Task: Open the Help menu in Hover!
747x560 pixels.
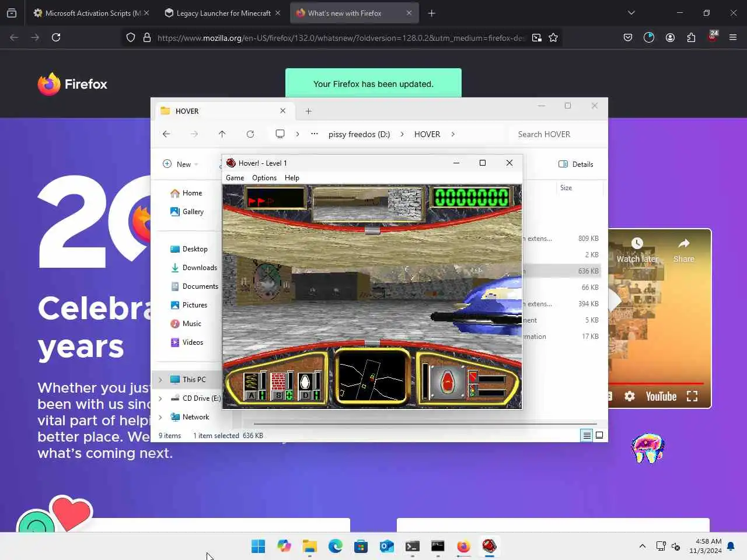Action: 292,178
